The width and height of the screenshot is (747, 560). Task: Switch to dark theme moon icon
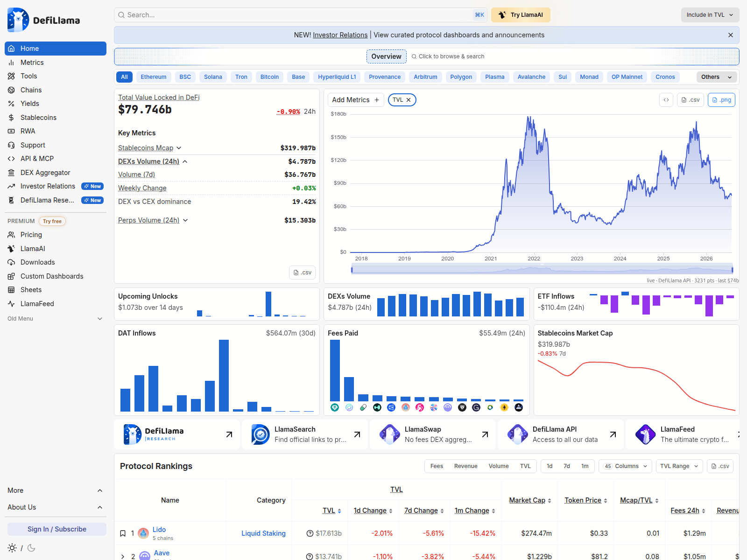click(31, 548)
